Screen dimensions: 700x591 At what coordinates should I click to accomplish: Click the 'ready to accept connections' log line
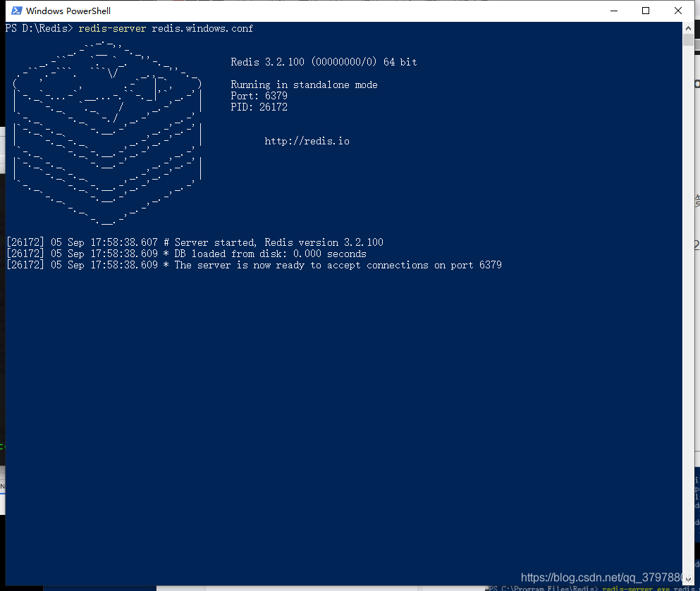(x=254, y=265)
